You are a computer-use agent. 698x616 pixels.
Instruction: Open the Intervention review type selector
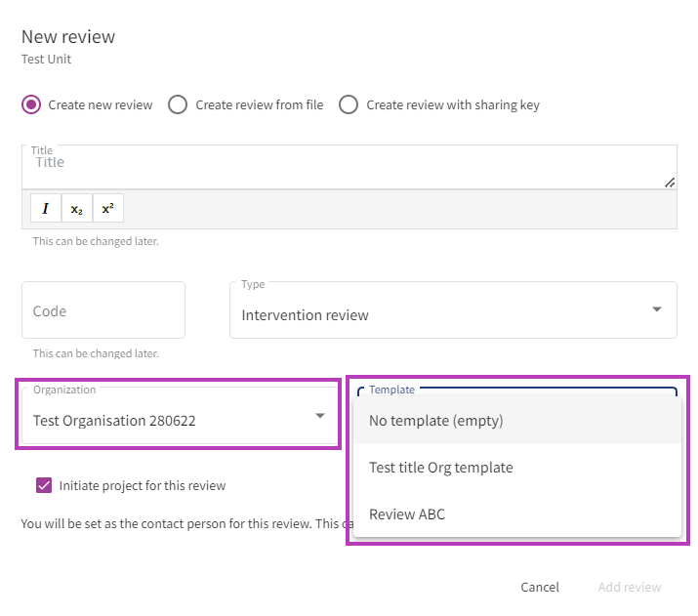tap(430, 314)
